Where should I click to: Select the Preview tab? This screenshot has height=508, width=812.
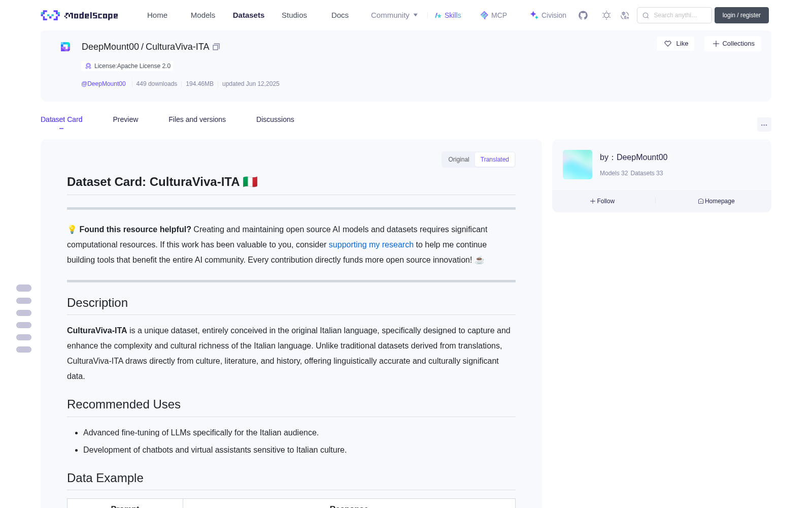click(125, 119)
